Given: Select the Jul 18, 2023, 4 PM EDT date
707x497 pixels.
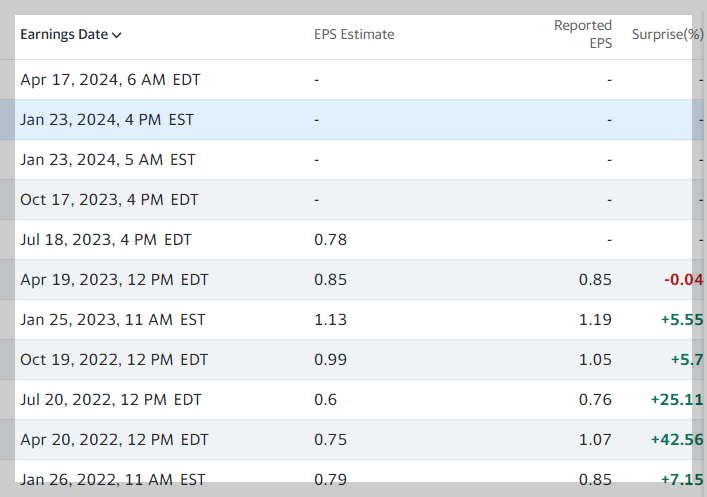Looking at the screenshot, I should click(106, 239).
